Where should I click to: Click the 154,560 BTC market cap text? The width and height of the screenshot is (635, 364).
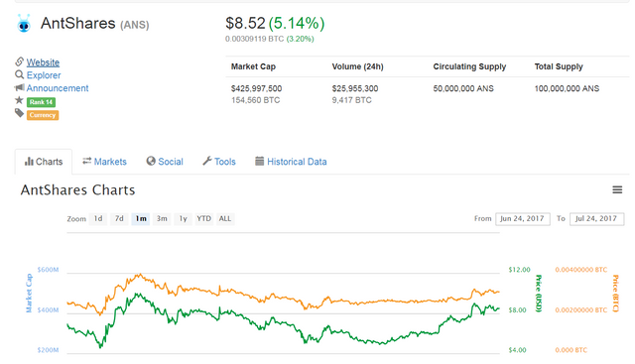click(256, 100)
